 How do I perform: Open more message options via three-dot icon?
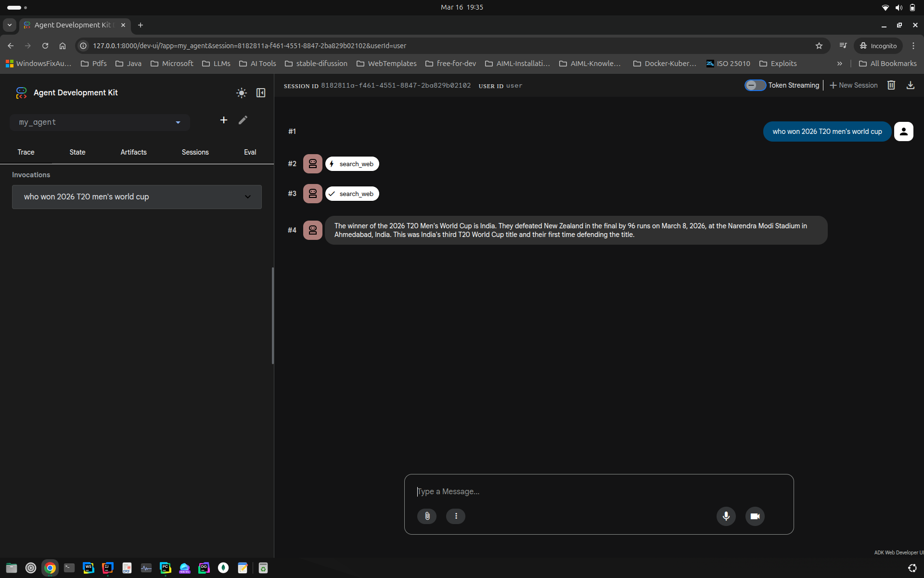(455, 516)
